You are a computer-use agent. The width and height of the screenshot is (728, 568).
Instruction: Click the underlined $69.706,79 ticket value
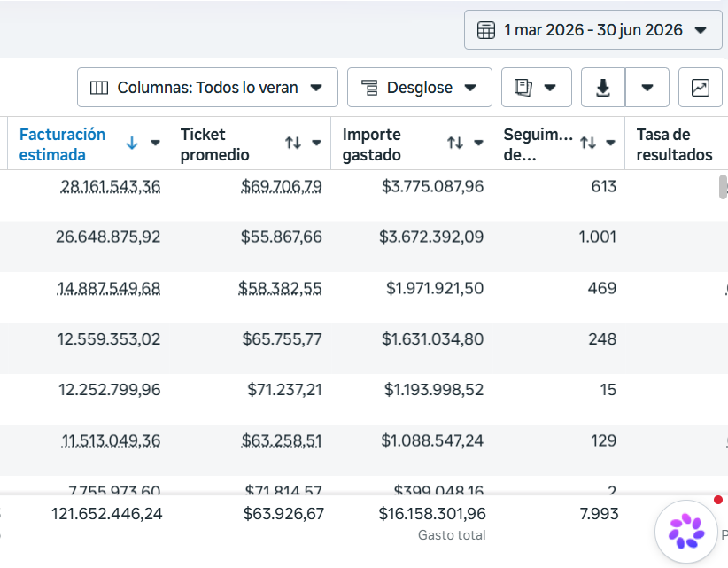click(282, 187)
